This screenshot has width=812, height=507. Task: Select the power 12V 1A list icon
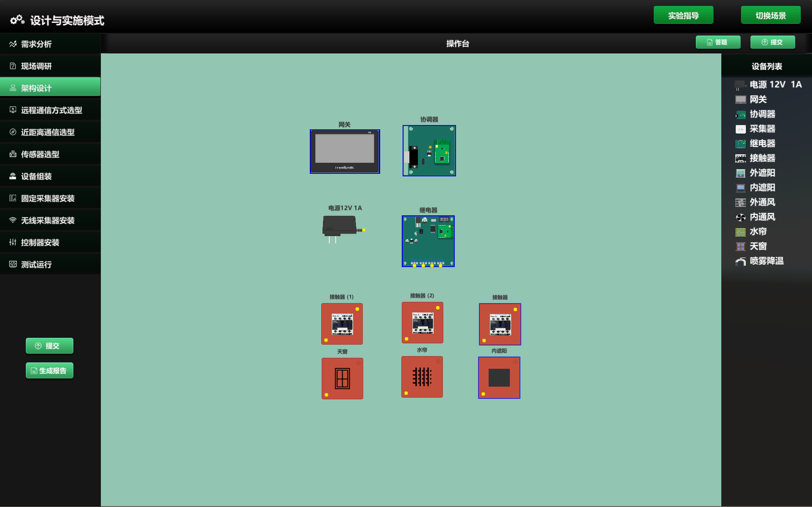coord(740,85)
